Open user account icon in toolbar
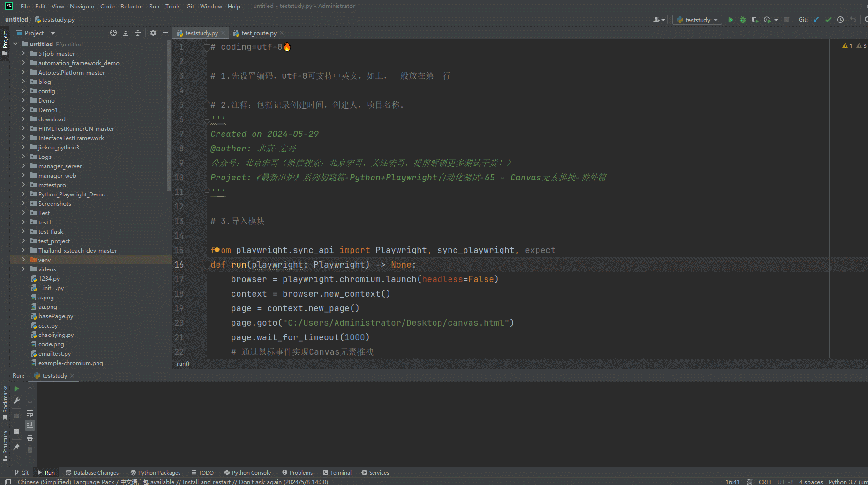The width and height of the screenshot is (868, 485). (x=658, y=20)
